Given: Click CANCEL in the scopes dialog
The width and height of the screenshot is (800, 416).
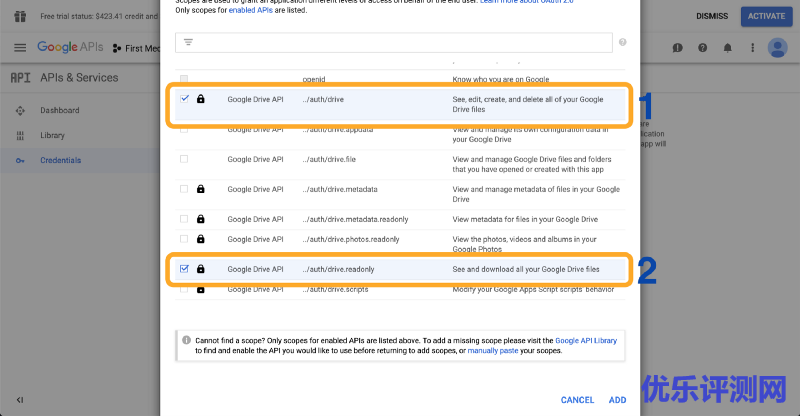Looking at the screenshot, I should [577, 400].
